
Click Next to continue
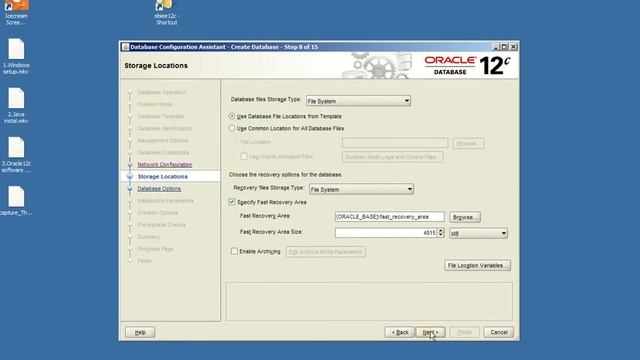click(430, 332)
